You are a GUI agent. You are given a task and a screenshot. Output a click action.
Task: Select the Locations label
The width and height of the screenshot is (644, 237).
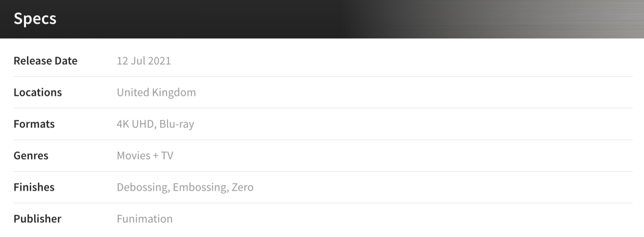pos(38,92)
